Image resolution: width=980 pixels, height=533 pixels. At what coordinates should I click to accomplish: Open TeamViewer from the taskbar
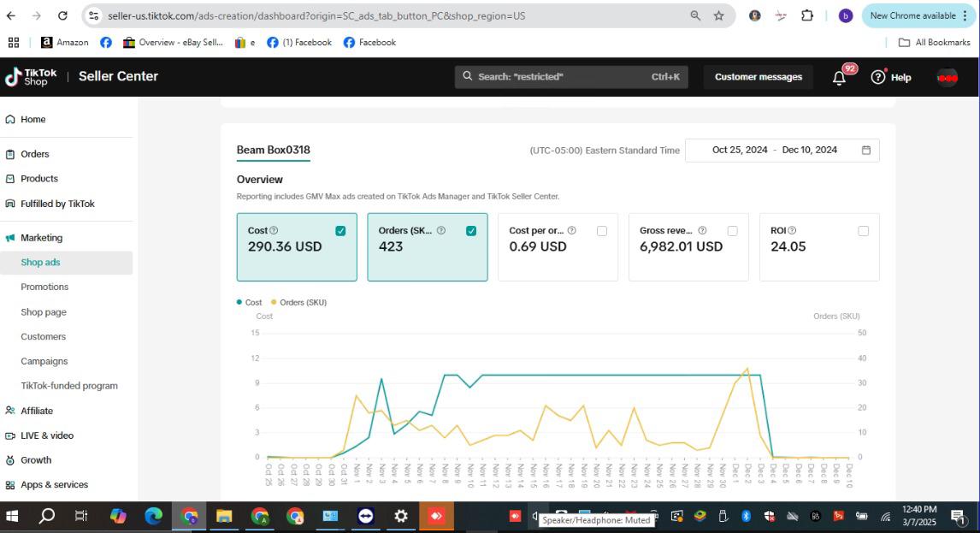[366, 516]
